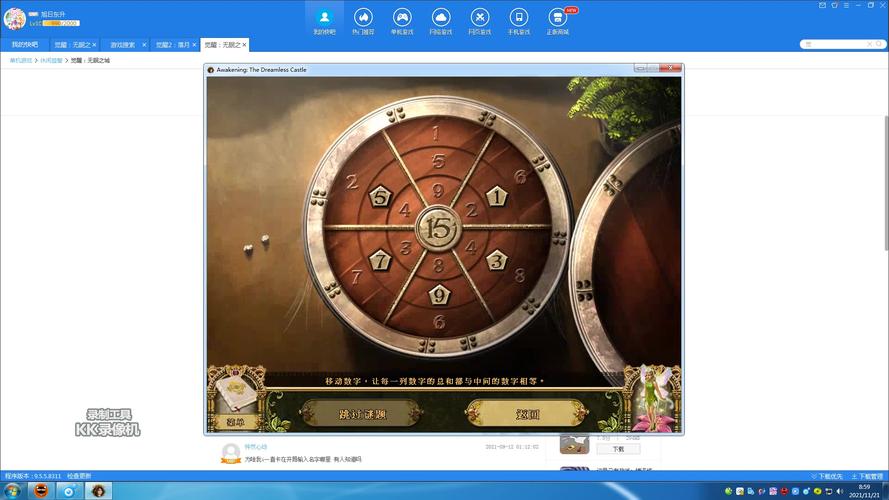Viewport: 889px width, 500px height.
Task: Open the 下载优先 dropdown in the status bar
Action: 827,476
